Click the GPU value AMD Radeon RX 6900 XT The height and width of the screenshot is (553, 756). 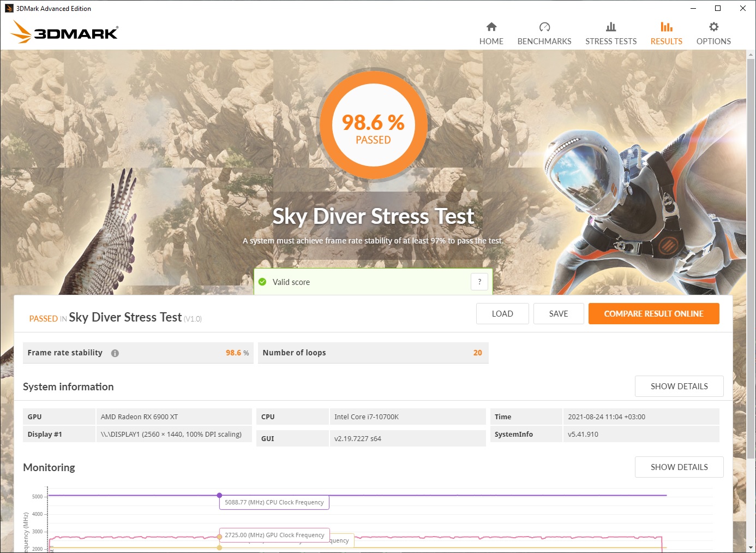point(140,417)
